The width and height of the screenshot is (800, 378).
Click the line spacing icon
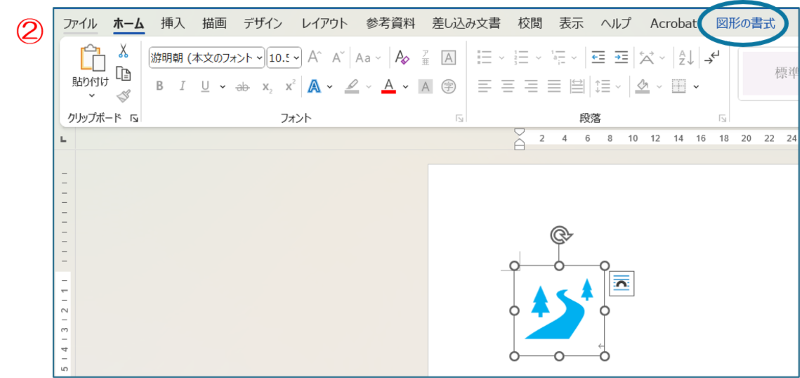point(603,87)
